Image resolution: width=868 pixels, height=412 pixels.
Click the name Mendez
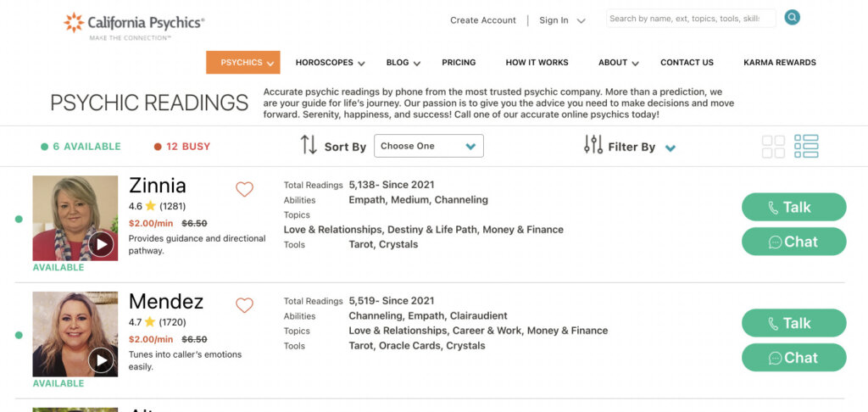pos(166,301)
